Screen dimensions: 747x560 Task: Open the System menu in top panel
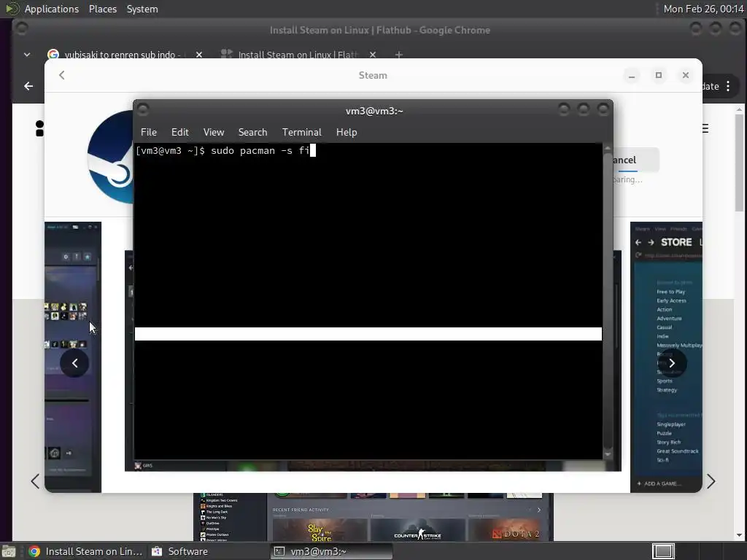(x=142, y=9)
